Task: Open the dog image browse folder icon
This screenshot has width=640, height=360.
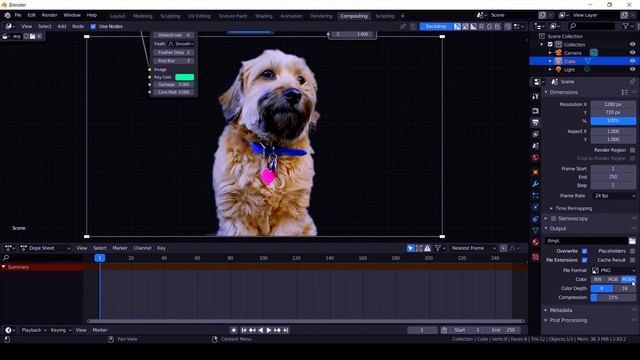Action: pos(32,36)
